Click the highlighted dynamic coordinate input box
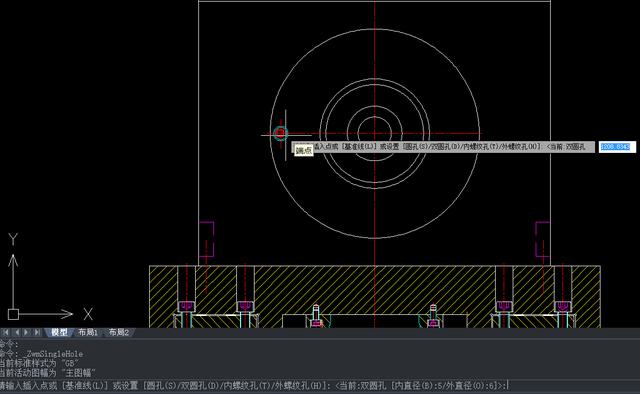The image size is (640, 394). 617,147
